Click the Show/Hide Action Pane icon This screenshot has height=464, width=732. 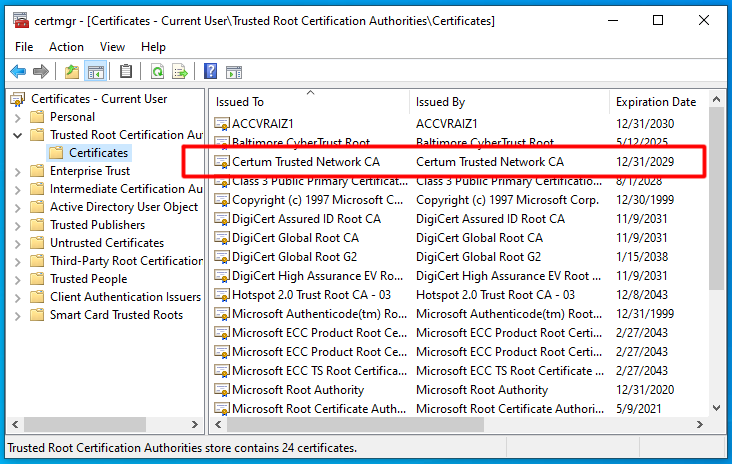pos(234,71)
